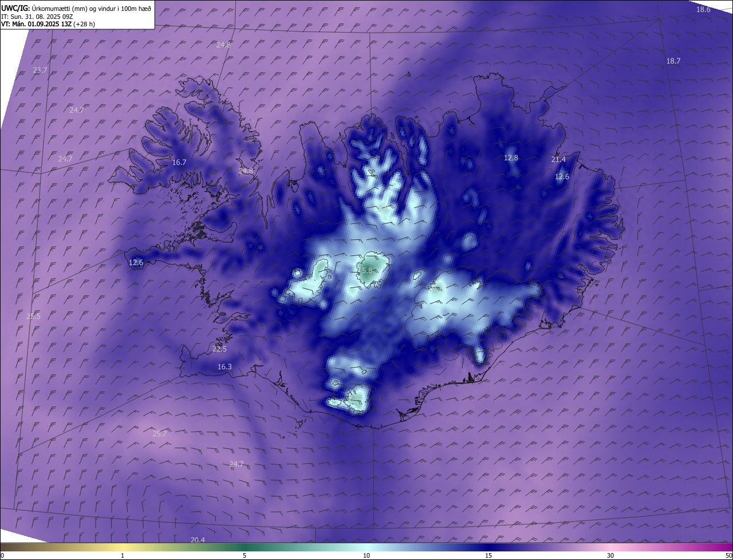733x560 pixels.
Task: Click the 20.4 value label
Action: 198,540
